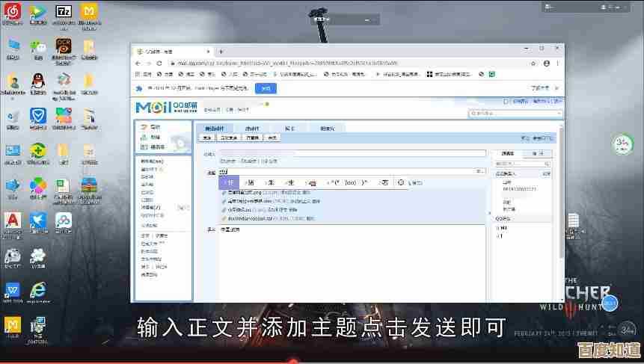Select the first compose tab (普通邮件)
644x364 pixels.
(215, 129)
